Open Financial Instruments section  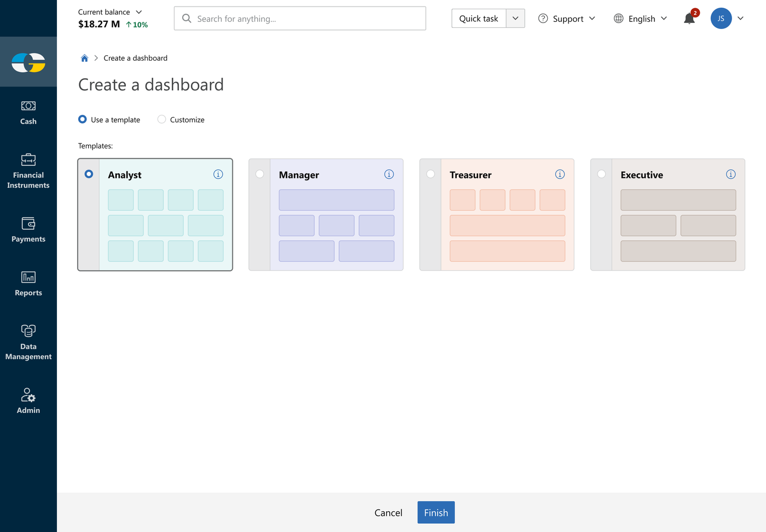click(x=28, y=172)
